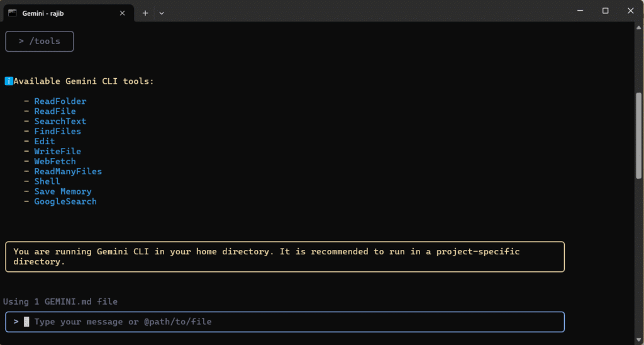
Task: Click the message input field
Action: coord(285,322)
